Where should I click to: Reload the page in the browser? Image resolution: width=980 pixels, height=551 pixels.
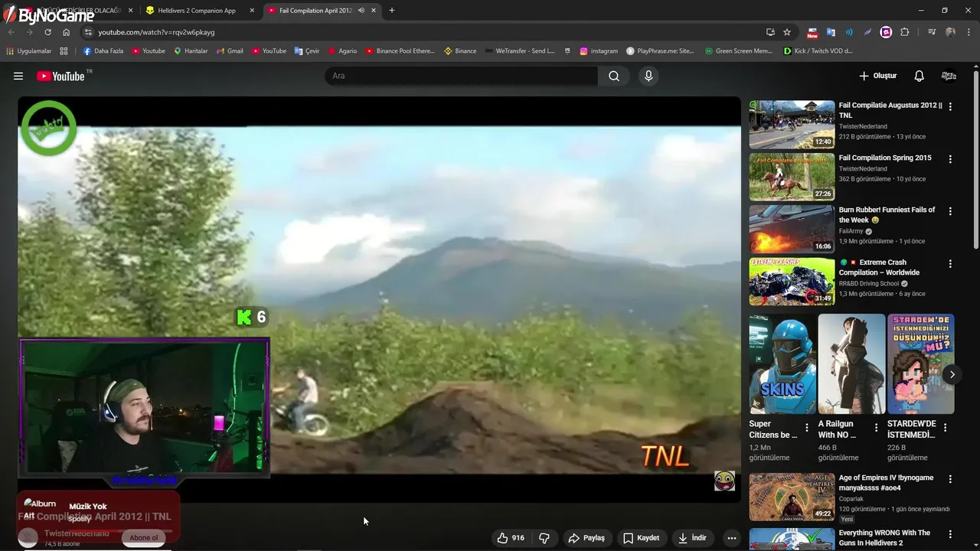47,32
